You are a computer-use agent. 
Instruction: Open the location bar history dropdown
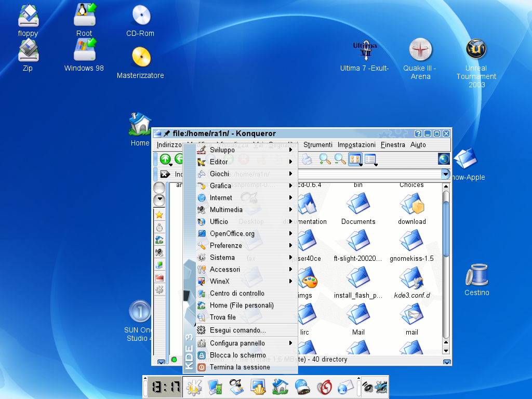[x=445, y=174]
